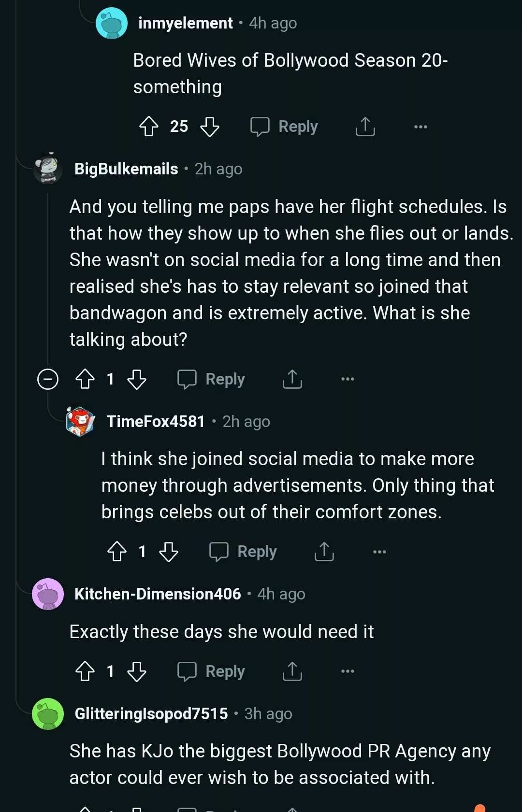Viewport: 522px width, 812px height.
Task: Open more options on TimeFox4581's comment
Action: pyautogui.click(x=379, y=552)
